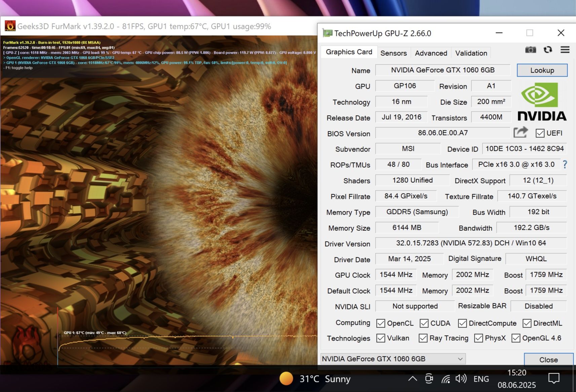Viewport: 576px width, 392px height.
Task: Toggle the CUDA checkbox
Action: [x=424, y=323]
